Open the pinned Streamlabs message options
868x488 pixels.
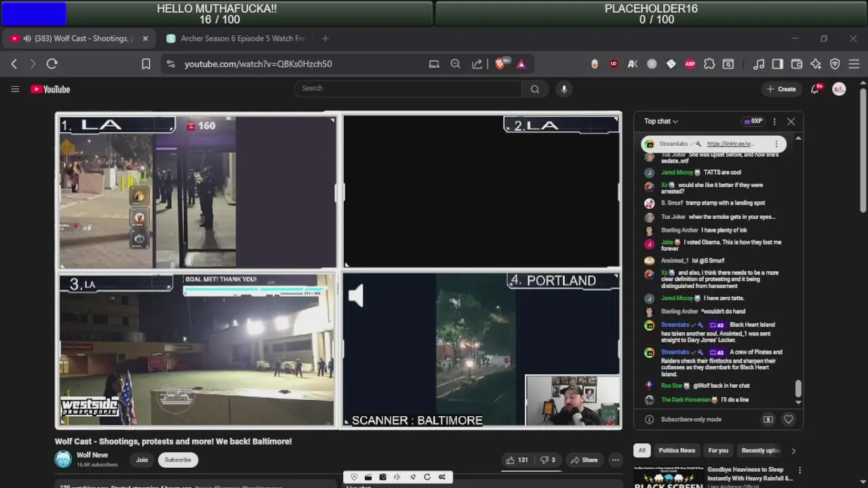coord(776,144)
